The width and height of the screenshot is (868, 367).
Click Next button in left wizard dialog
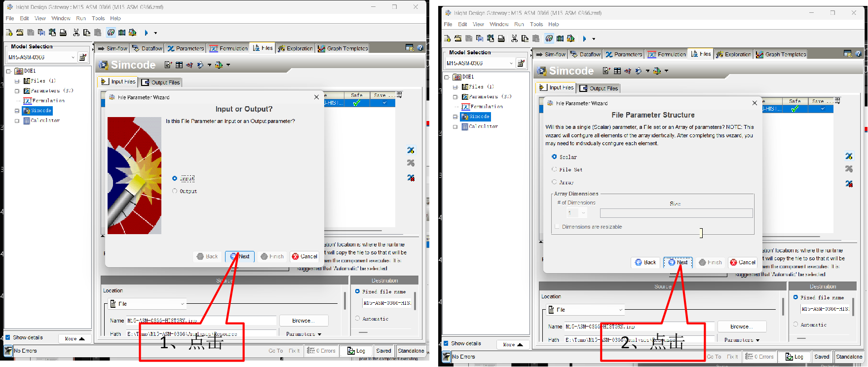click(240, 256)
